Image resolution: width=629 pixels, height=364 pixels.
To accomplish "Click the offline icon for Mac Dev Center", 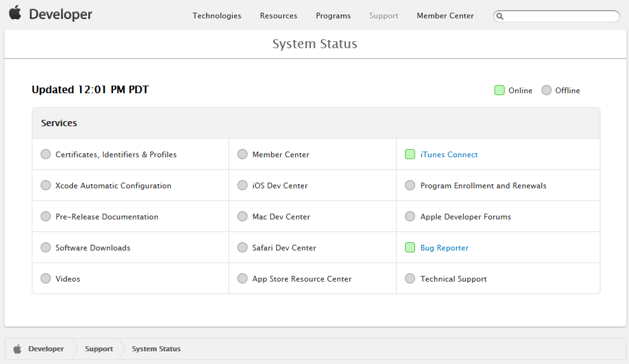I will 242,216.
